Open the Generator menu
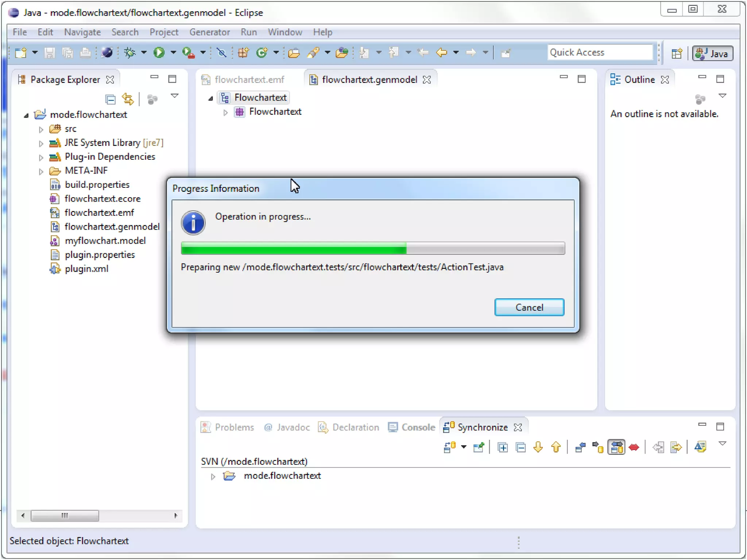This screenshot has width=747, height=560. point(209,32)
